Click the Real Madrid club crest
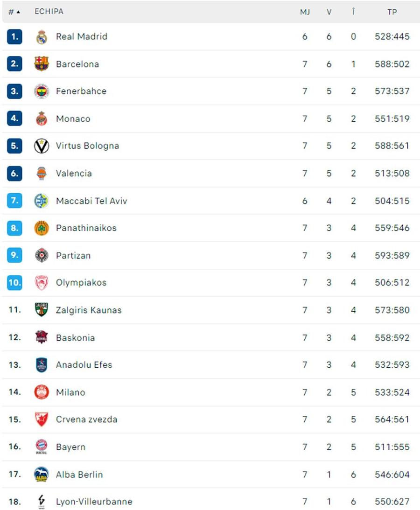The height and width of the screenshot is (510, 420). [42, 37]
